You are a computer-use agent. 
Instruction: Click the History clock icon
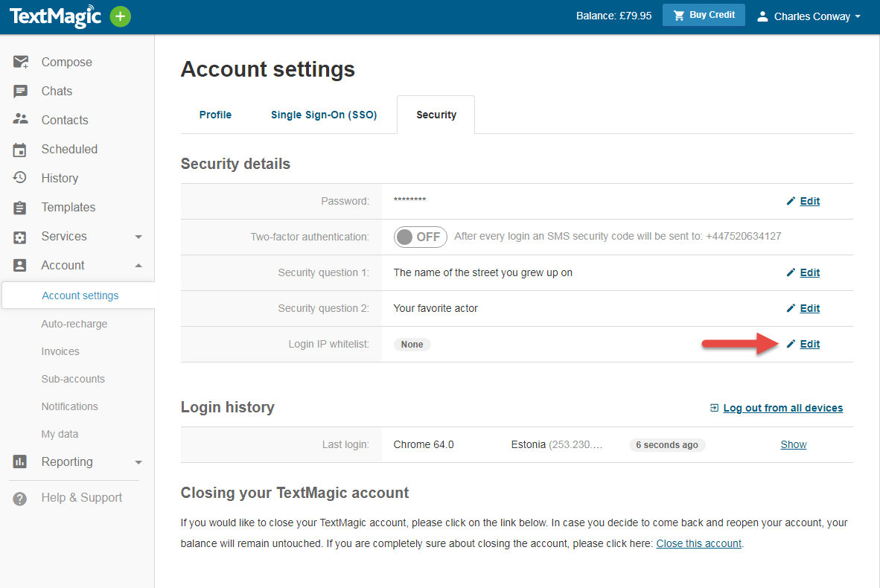pos(20,178)
